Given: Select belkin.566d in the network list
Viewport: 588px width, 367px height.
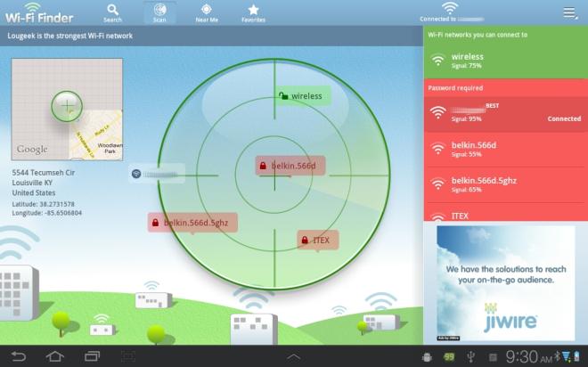Looking at the screenshot, I should [505, 149].
